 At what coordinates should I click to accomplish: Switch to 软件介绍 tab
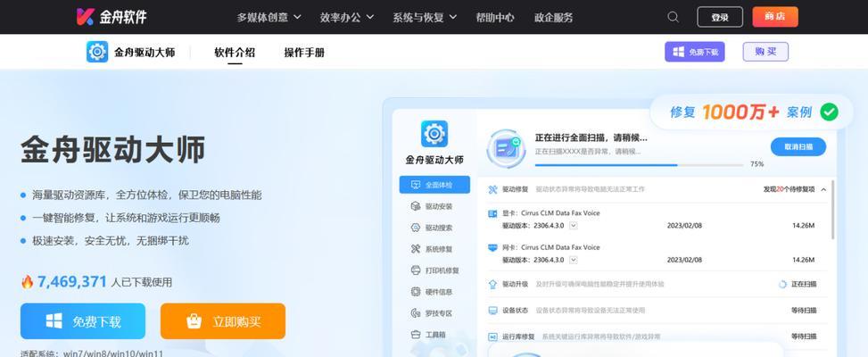[235, 53]
